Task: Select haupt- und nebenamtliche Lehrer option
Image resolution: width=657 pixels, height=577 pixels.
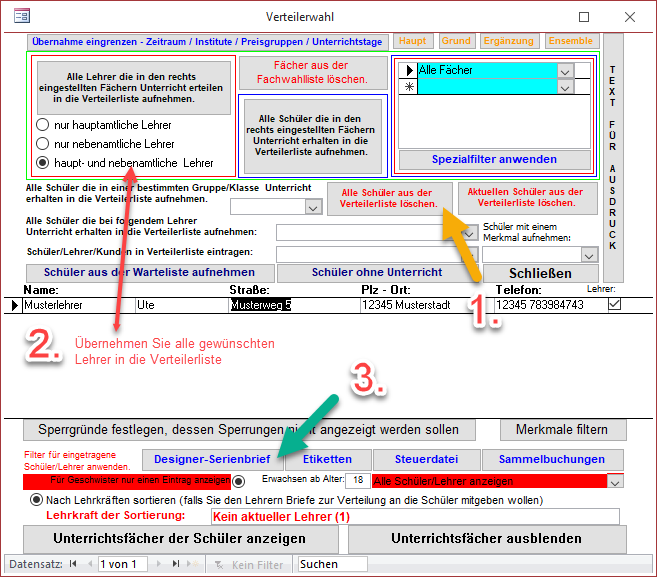Action: 42,163
